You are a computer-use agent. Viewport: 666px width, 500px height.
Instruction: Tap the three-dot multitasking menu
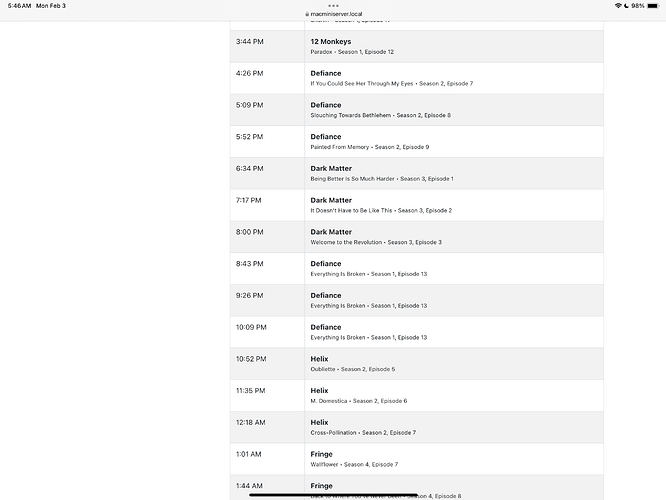coord(333,5)
